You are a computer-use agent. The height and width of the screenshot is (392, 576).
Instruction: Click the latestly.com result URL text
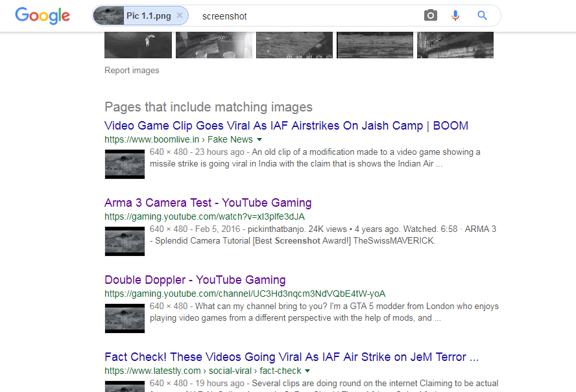coord(203,371)
